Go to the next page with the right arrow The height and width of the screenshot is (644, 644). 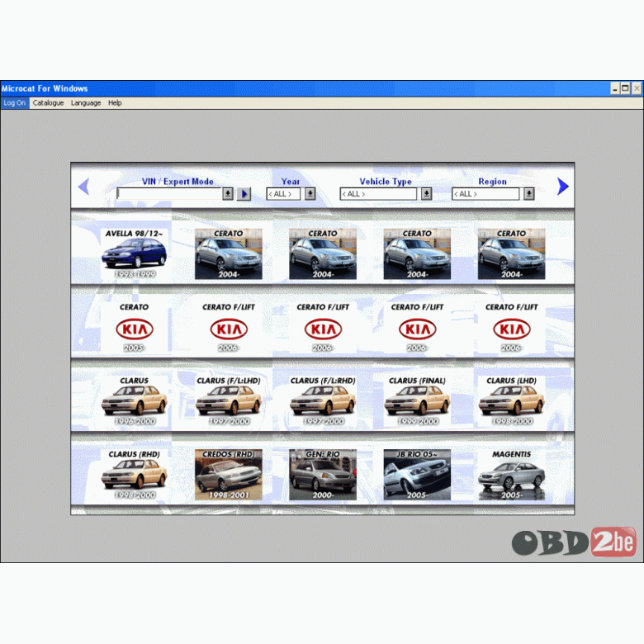[x=563, y=187]
